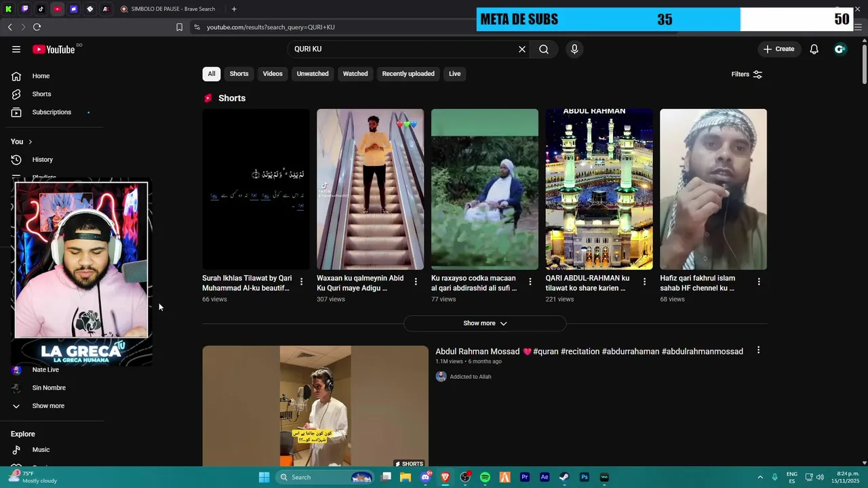Viewport: 868px width, 488px height.
Task: Select the All filter chip
Action: (212, 74)
